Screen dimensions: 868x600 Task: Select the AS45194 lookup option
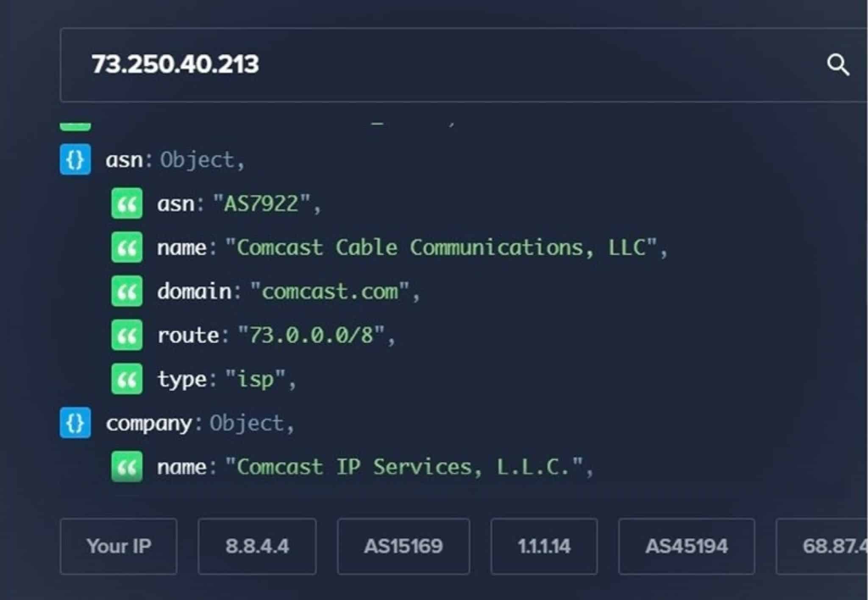(687, 546)
